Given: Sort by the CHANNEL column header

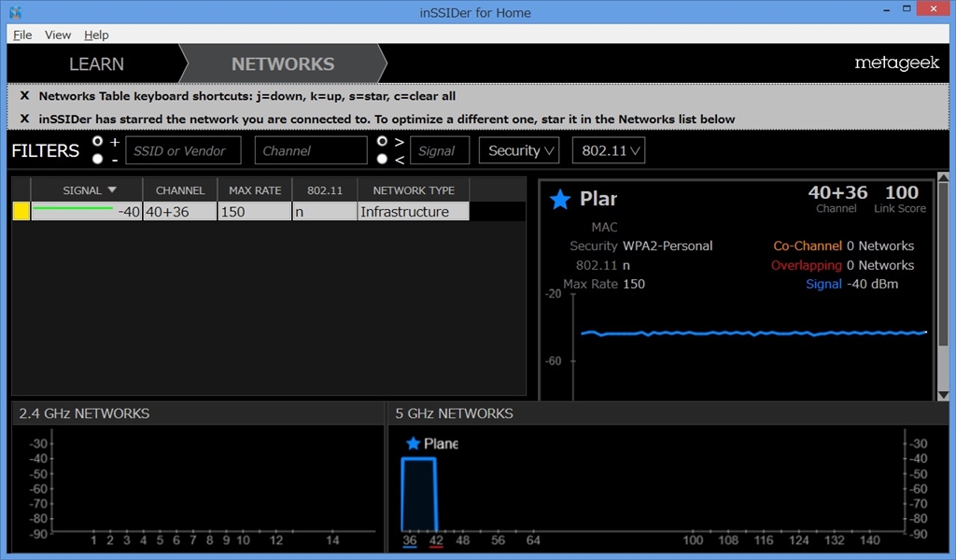Looking at the screenshot, I should coord(180,190).
